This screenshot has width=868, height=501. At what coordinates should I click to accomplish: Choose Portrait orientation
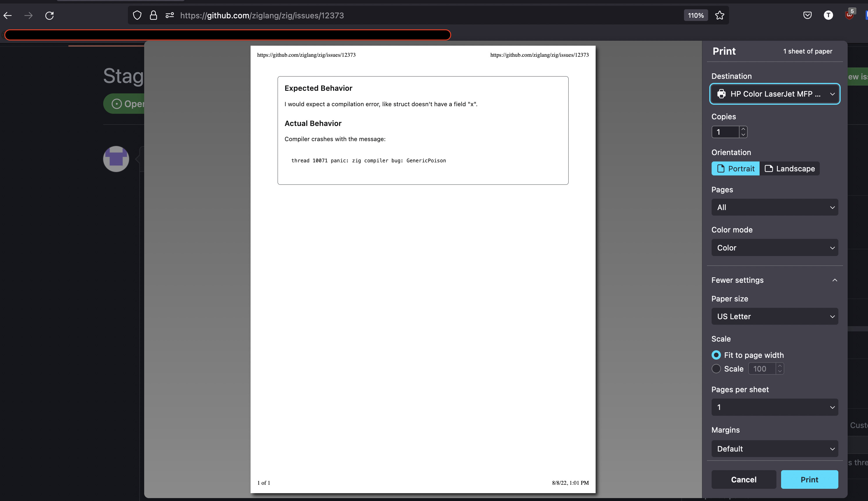pos(735,169)
